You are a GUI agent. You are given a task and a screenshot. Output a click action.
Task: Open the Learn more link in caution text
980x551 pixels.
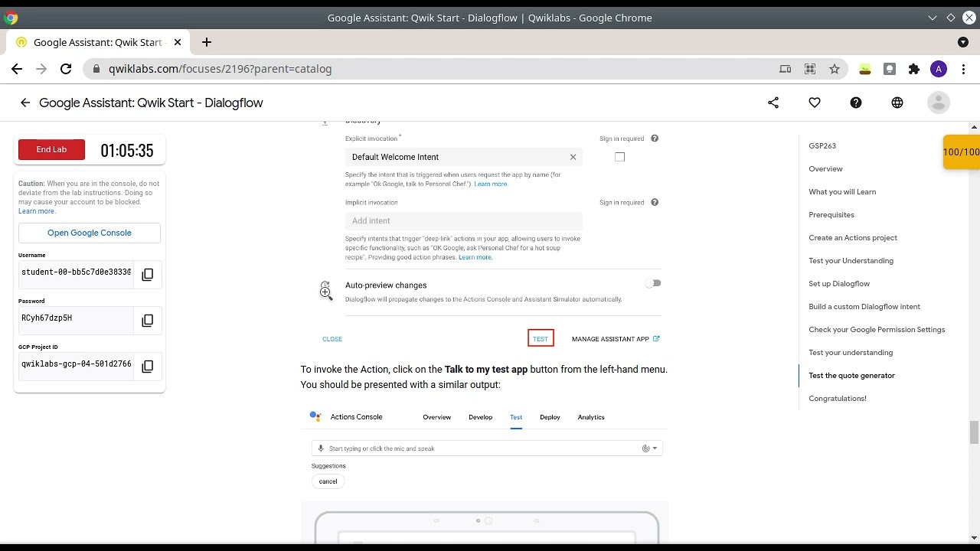tap(37, 211)
